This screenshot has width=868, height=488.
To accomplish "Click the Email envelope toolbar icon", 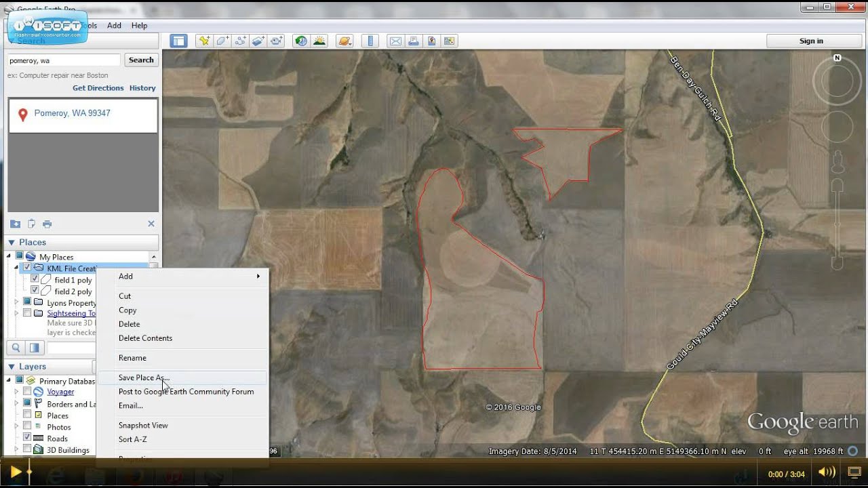I will pyautogui.click(x=395, y=41).
